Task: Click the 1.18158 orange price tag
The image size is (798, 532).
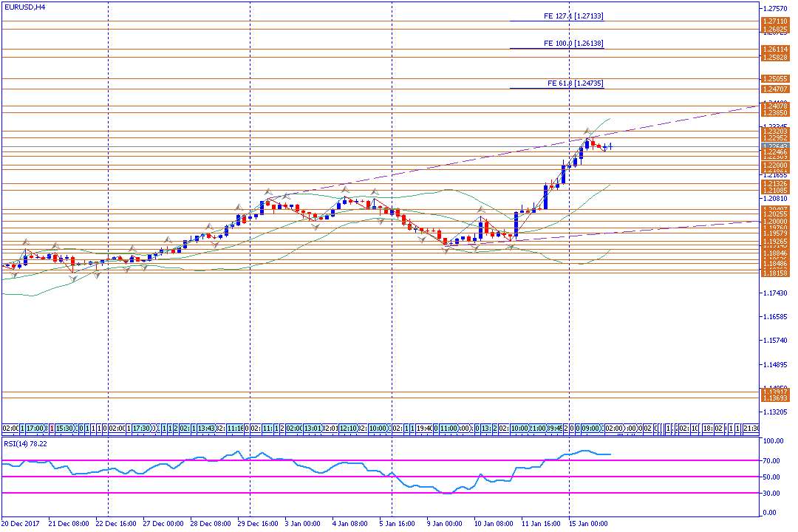Action: (775, 273)
